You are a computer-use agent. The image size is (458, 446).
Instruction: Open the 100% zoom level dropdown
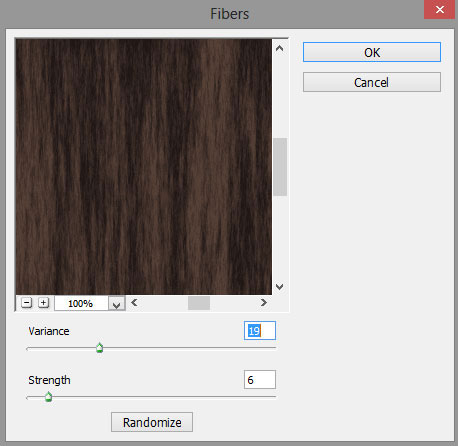(x=116, y=303)
